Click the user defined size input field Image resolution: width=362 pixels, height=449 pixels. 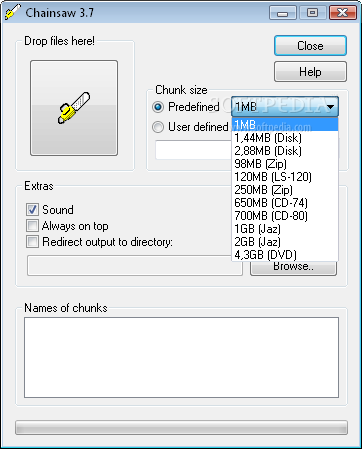[x=193, y=150]
